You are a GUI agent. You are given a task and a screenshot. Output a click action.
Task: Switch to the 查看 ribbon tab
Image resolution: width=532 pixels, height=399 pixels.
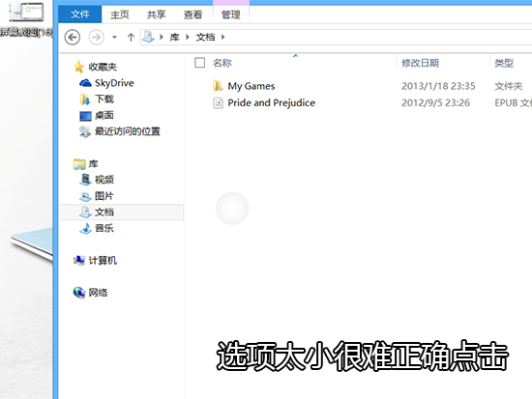pyautogui.click(x=192, y=14)
